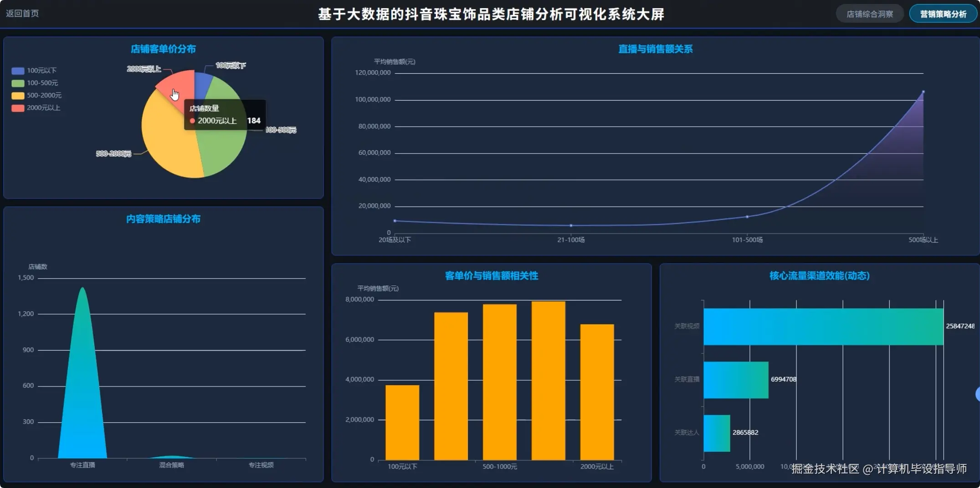
Task: Select the 关联直播 bar with value 6994708
Action: (736, 380)
